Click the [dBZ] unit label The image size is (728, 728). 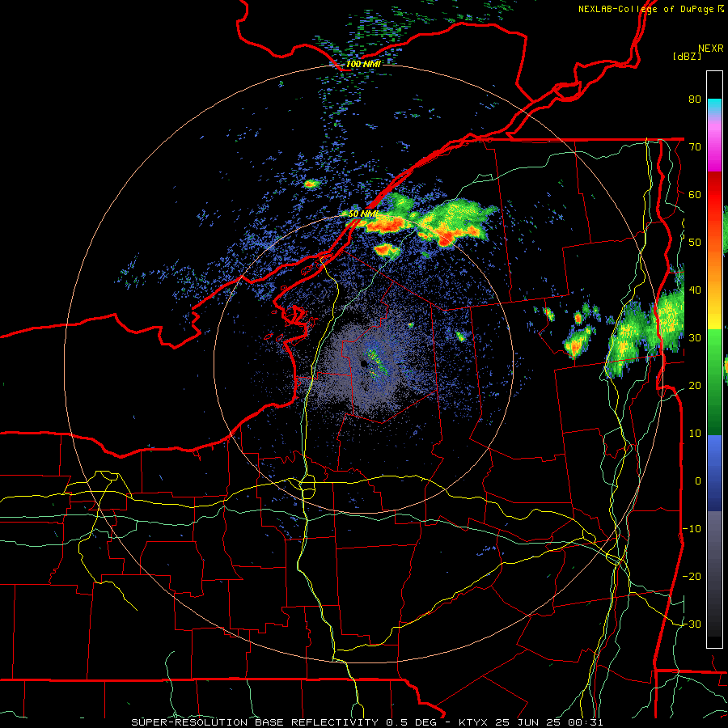(x=687, y=56)
